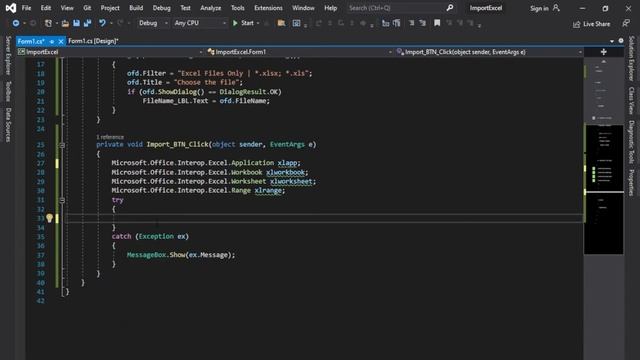The image size is (640, 360).
Task: Pin the Form1.cs tab
Action: pos(52,41)
